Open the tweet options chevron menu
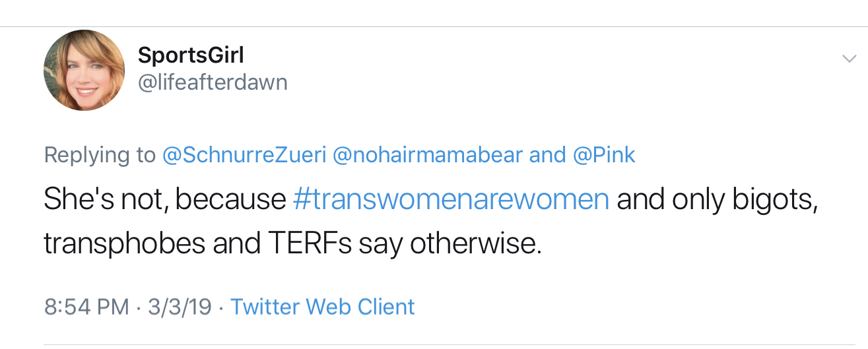Screen dimensions: 868x349 pos(849,59)
